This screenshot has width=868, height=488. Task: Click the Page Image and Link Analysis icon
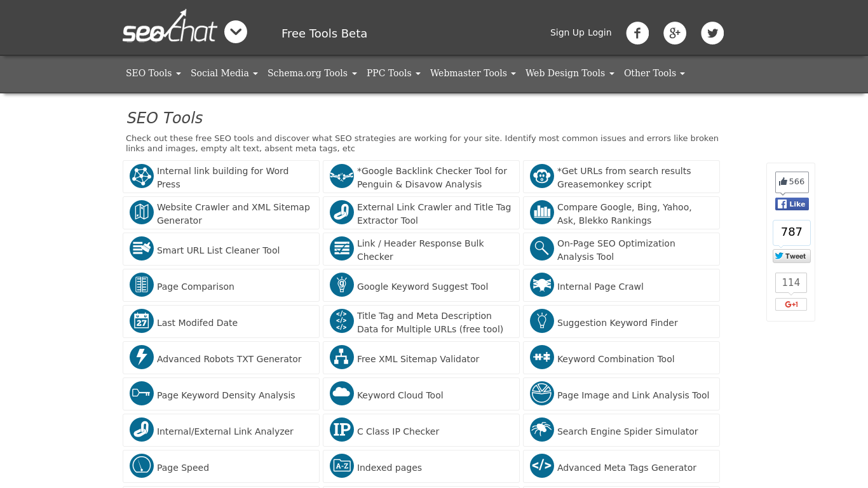pyautogui.click(x=542, y=393)
